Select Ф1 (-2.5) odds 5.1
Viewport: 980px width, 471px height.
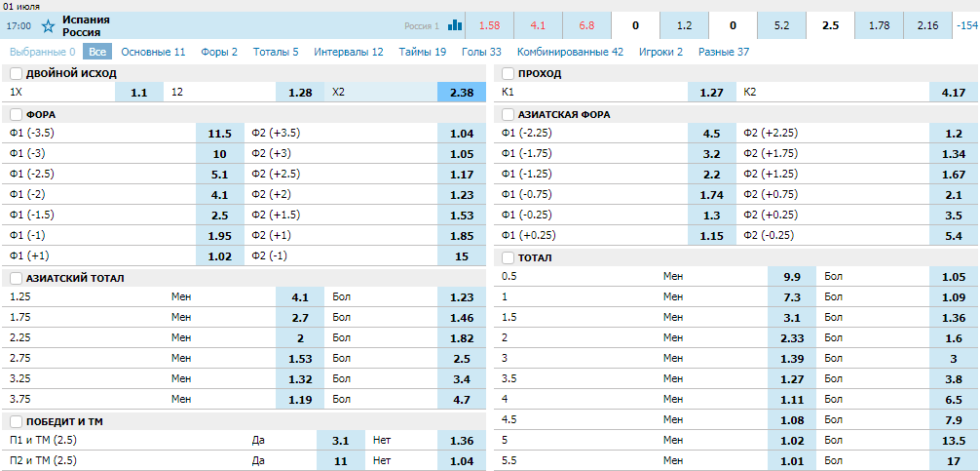tap(220, 175)
